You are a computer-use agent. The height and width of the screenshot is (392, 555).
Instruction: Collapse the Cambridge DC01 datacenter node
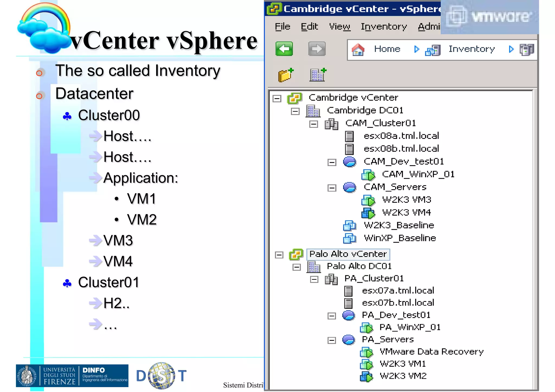point(295,111)
